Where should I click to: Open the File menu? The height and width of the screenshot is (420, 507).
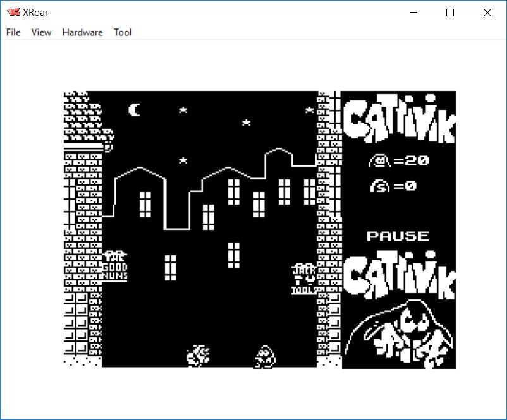[13, 32]
